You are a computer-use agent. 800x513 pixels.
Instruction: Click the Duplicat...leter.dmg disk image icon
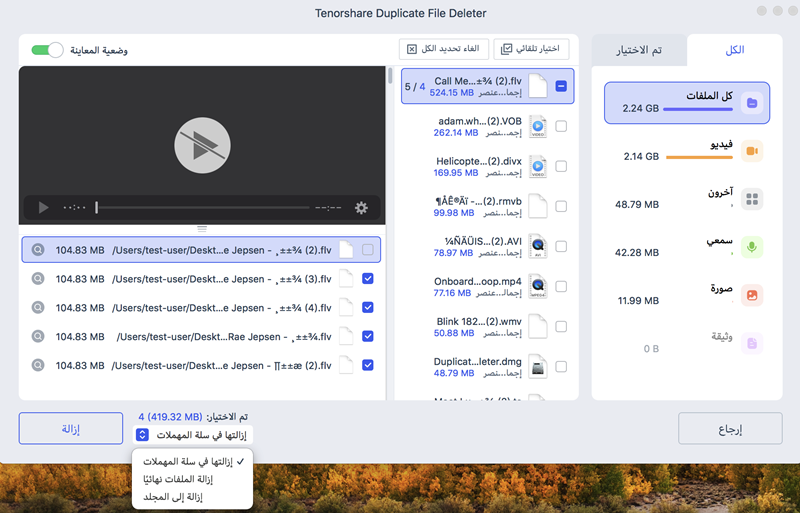pos(538,367)
